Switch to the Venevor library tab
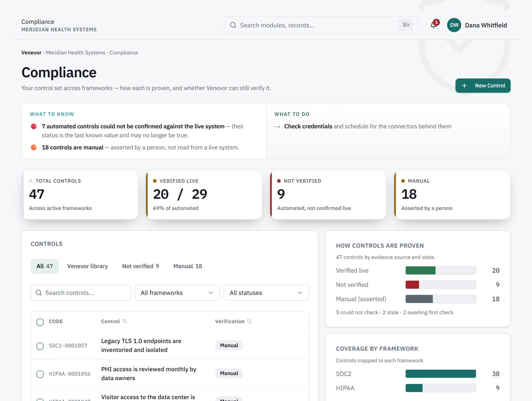This screenshot has width=532, height=401. tap(87, 266)
